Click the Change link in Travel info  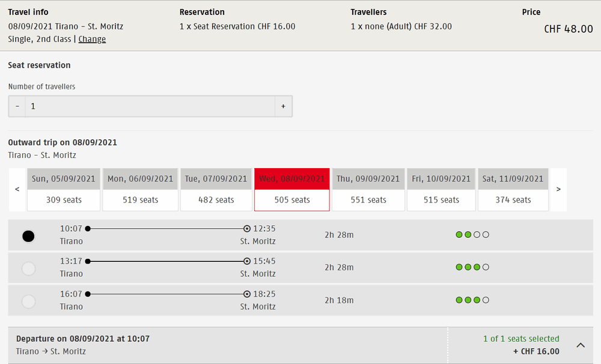coord(92,39)
